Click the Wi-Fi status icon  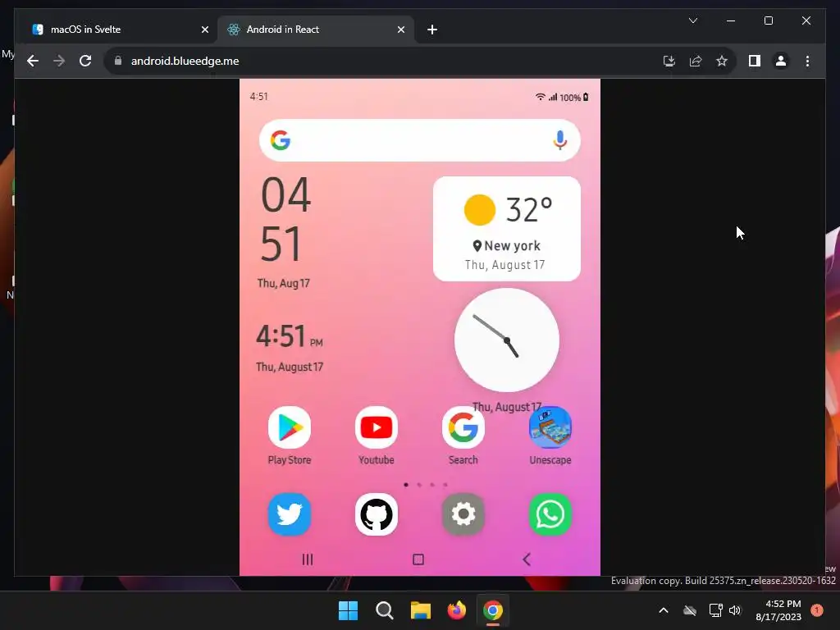[x=540, y=97]
